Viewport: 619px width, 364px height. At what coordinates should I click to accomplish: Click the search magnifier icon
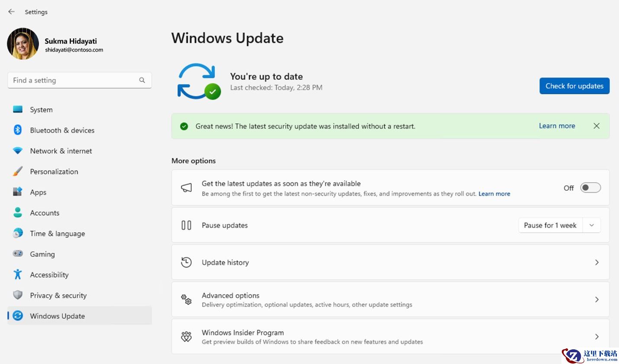(x=142, y=80)
